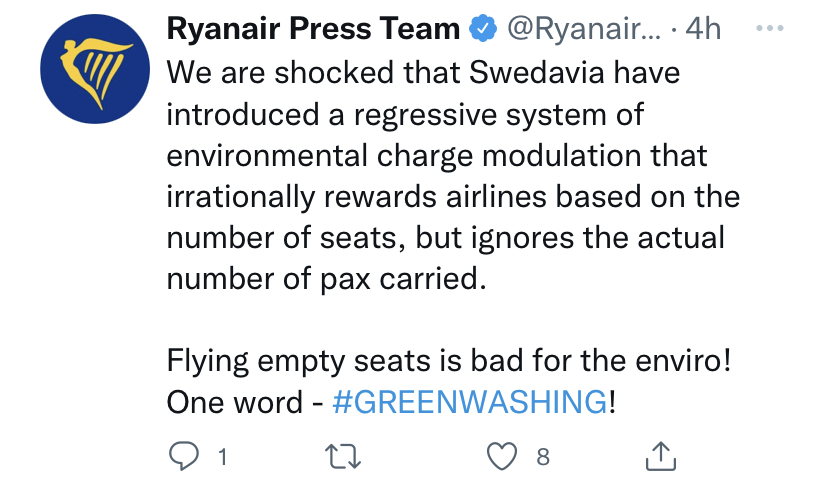Click the 'irrationally rewards airlines' line
The width and height of the screenshot is (828, 495).
point(452,196)
